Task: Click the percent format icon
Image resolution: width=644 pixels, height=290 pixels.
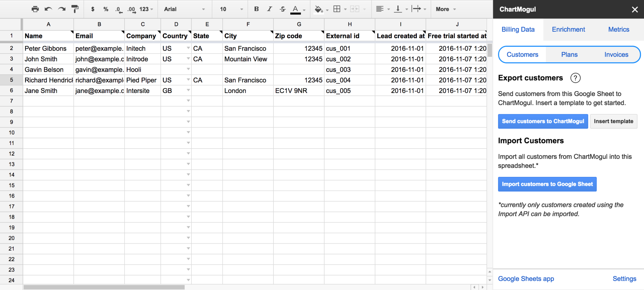Action: 106,9
